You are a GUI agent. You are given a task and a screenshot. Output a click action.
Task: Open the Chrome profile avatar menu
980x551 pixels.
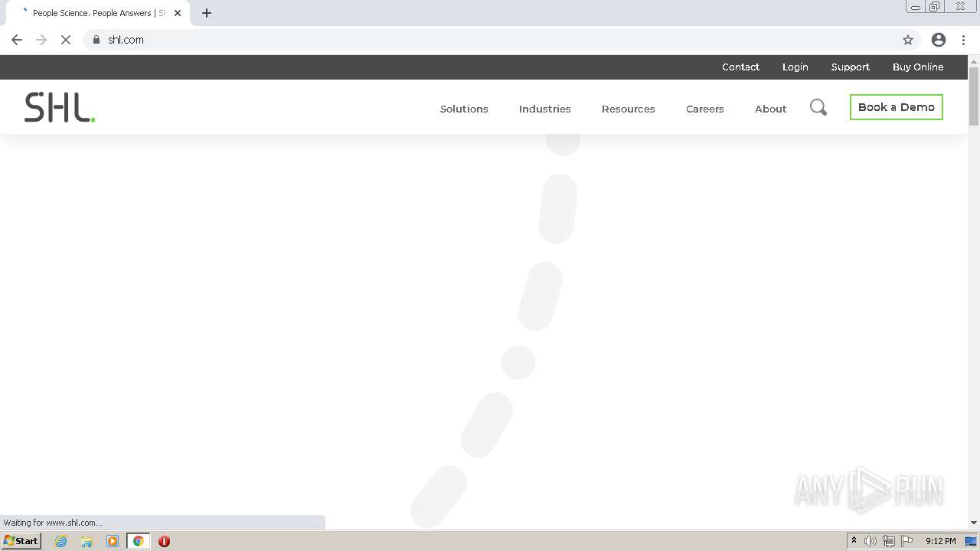click(x=939, y=40)
